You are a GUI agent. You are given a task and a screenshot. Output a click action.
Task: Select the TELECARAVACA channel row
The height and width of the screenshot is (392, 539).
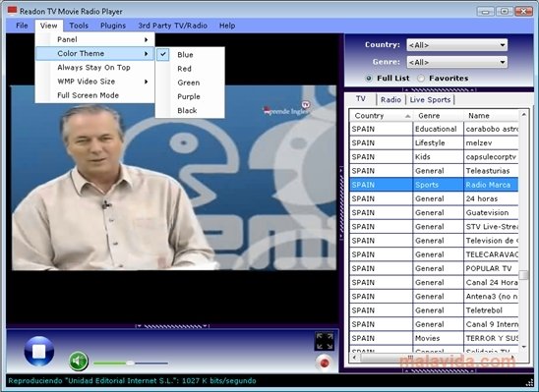click(x=434, y=254)
